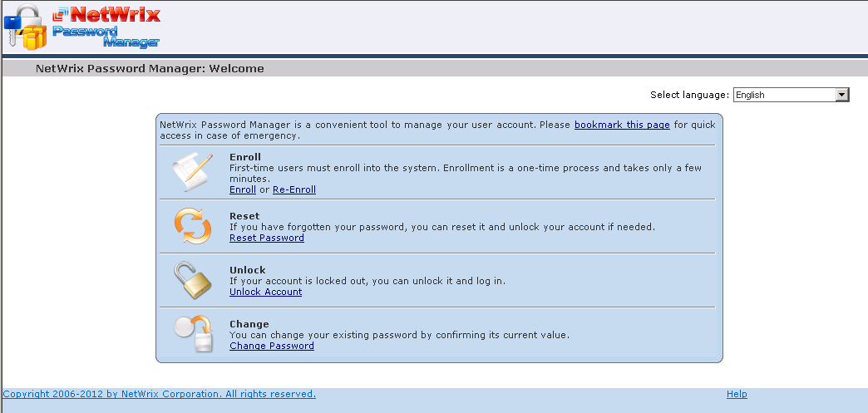
Task: Follow the Unlock Account link
Action: point(266,292)
